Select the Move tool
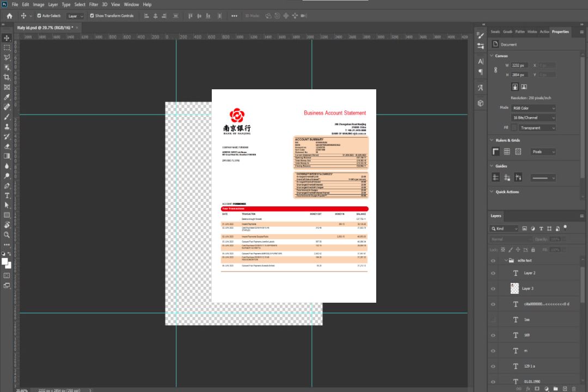This screenshot has height=392, width=588. (x=7, y=38)
